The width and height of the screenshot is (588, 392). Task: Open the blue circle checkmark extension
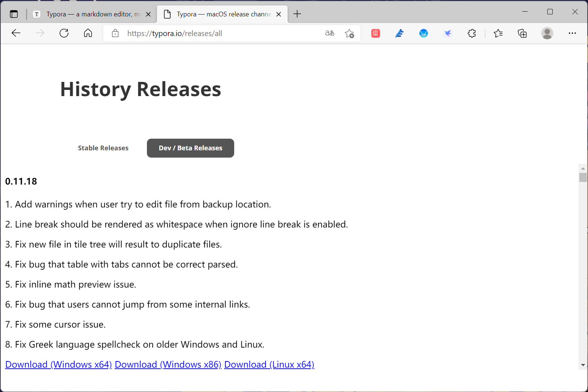pyautogui.click(x=424, y=33)
